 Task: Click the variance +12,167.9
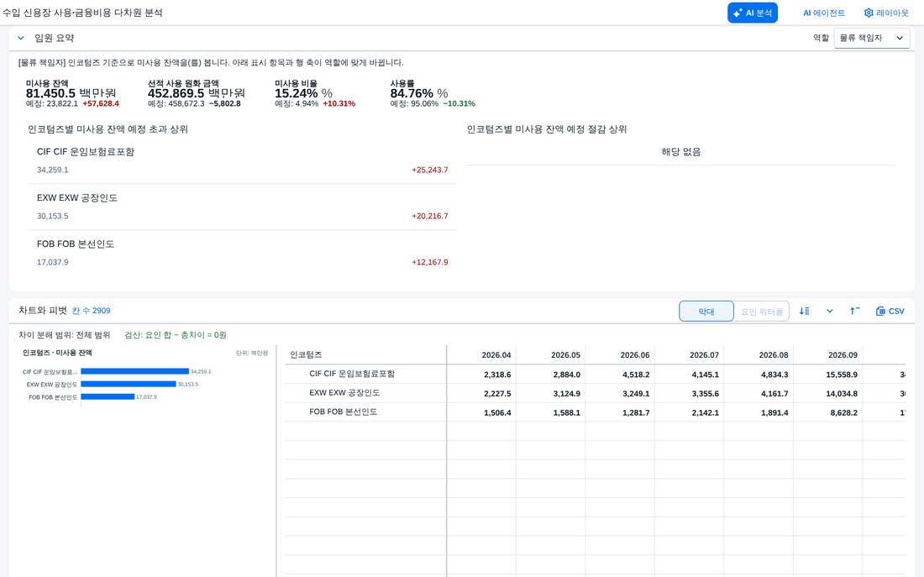(429, 262)
